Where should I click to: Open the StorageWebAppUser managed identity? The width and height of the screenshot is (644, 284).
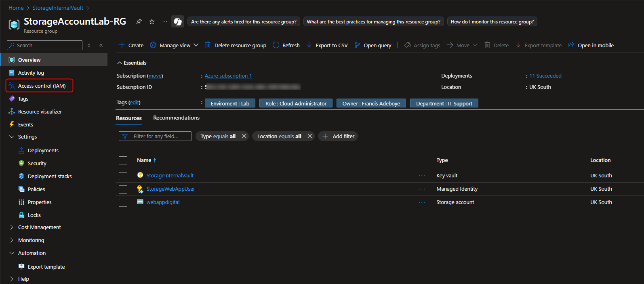click(170, 189)
